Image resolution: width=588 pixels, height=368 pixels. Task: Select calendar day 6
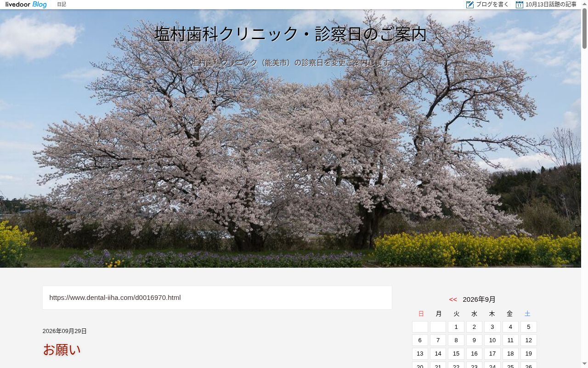point(420,340)
